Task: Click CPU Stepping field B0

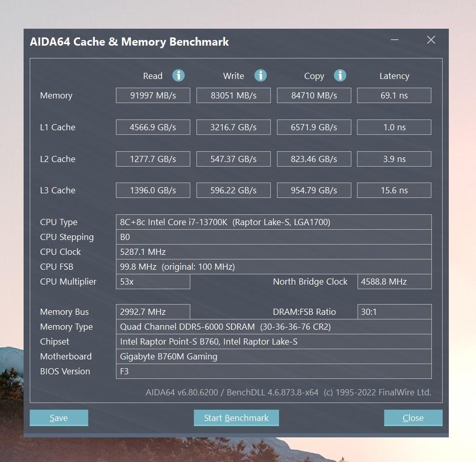Action: pyautogui.click(x=274, y=237)
